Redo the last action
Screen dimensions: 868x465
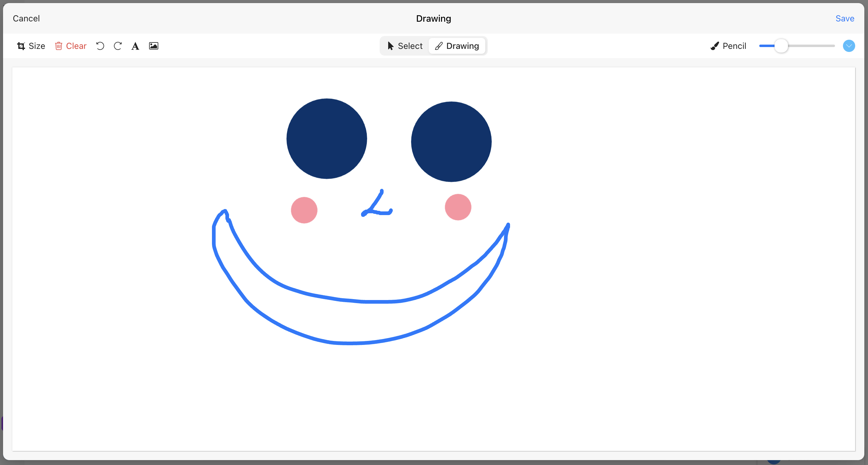pos(118,46)
